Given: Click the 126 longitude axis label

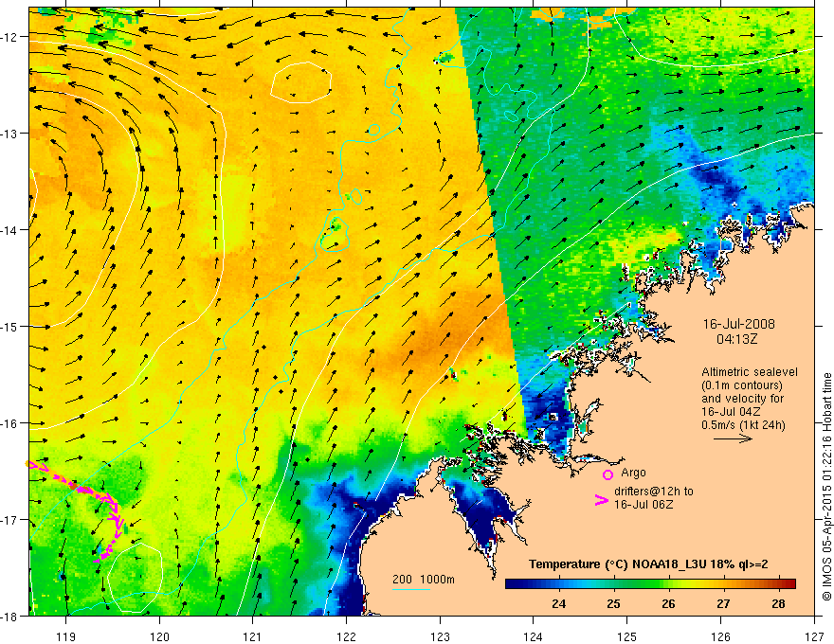Looking at the screenshot, I should 720,636.
